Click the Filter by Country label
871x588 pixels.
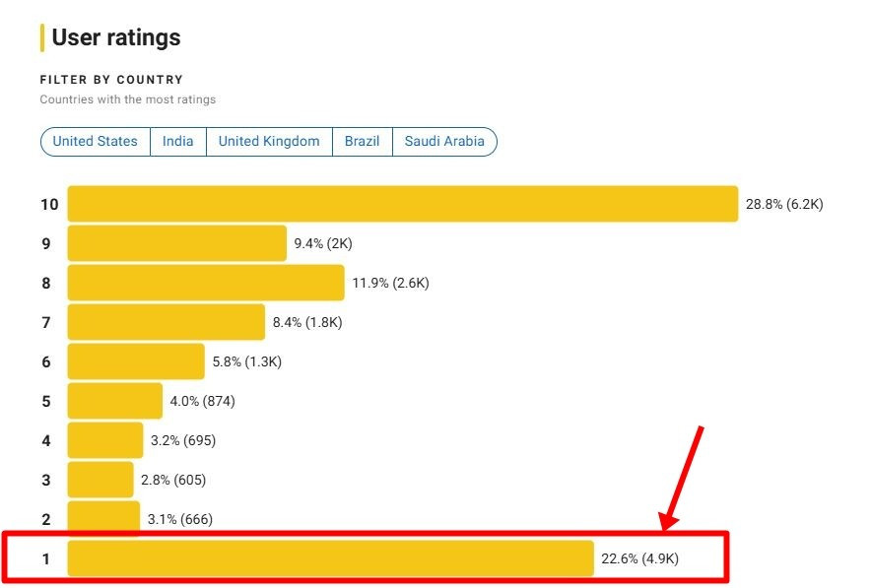pos(111,80)
